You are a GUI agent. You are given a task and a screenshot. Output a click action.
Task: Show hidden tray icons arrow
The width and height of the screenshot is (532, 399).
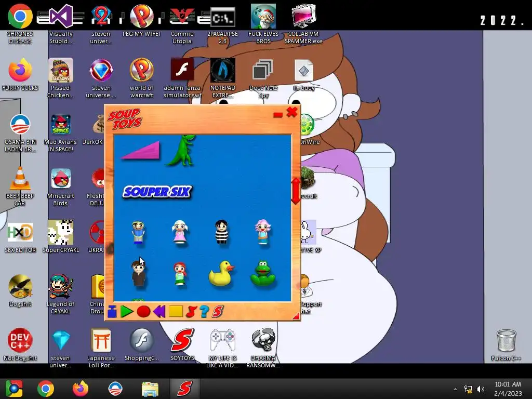(x=455, y=389)
